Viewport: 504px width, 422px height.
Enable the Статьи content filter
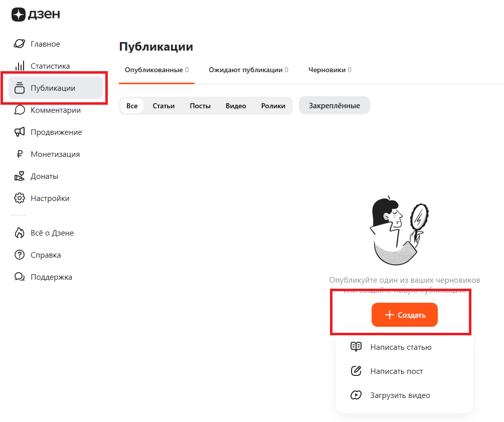[163, 106]
